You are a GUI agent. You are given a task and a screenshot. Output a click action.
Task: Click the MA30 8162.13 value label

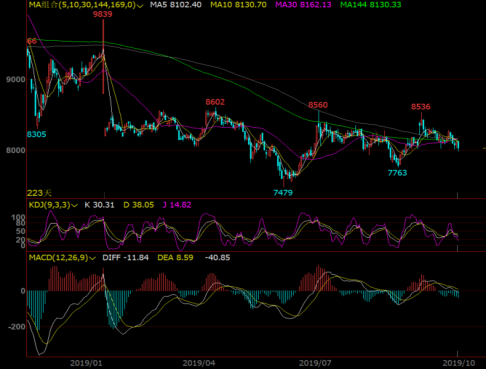click(303, 5)
